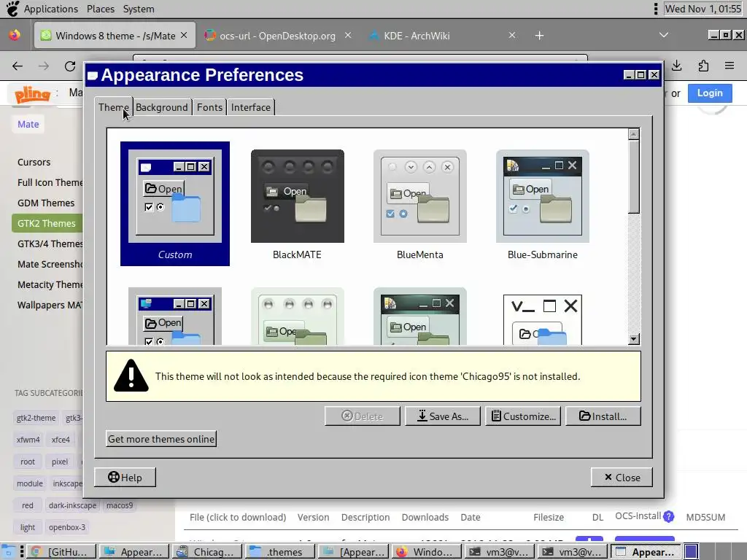Image resolution: width=747 pixels, height=560 pixels.
Task: Close the KDE - ArchWiki browser tab
Action: coord(512,35)
